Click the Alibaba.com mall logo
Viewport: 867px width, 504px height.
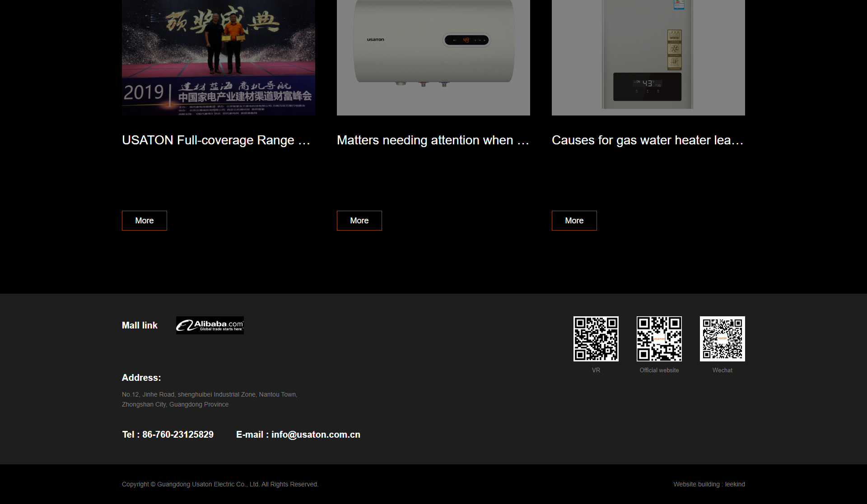[x=210, y=325]
